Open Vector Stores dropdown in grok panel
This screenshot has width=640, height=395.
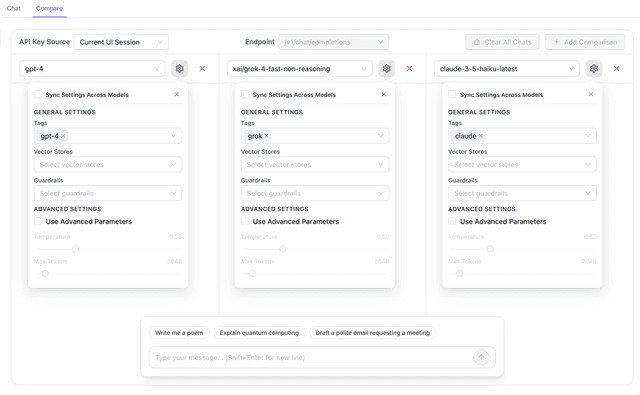pyautogui.click(x=315, y=164)
